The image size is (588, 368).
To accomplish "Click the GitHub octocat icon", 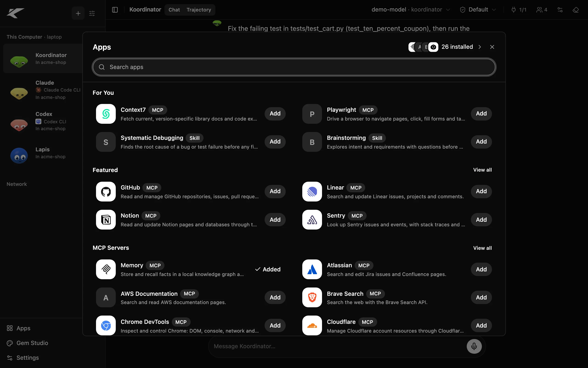I will 106,192.
